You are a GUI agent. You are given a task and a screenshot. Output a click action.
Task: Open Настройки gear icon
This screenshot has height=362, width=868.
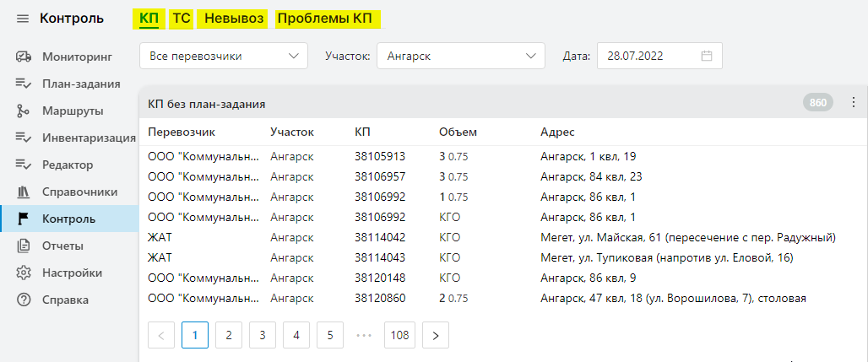click(24, 273)
